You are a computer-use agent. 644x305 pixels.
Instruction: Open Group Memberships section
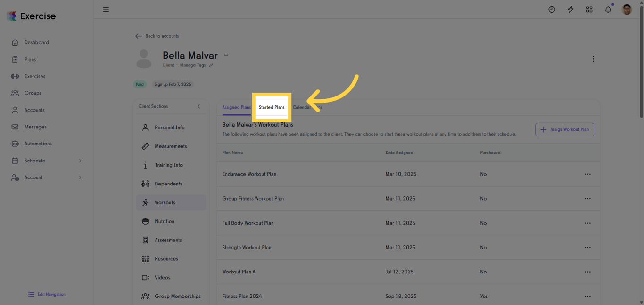(171, 296)
